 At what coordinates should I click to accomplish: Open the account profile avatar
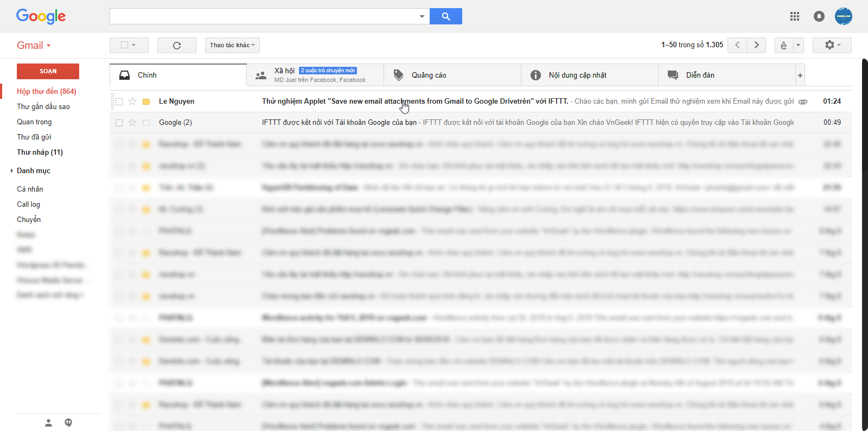point(844,16)
